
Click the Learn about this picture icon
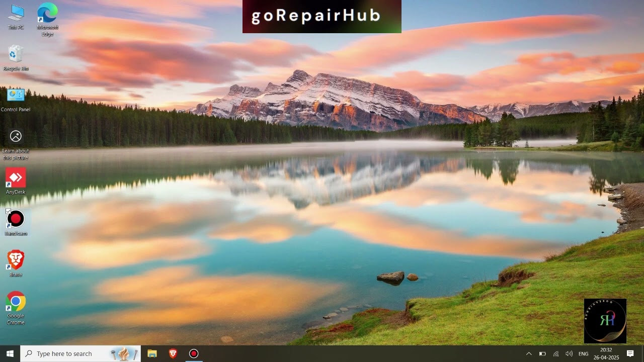tap(16, 144)
